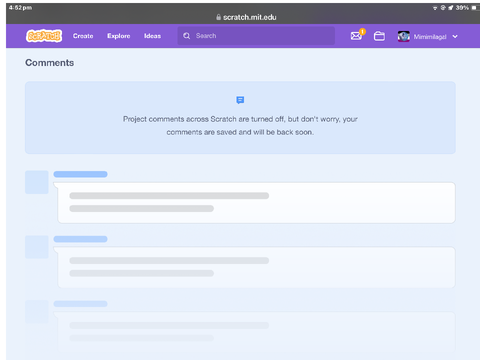The width and height of the screenshot is (480, 360).
Task: Open the Messages envelope icon
Action: (356, 36)
